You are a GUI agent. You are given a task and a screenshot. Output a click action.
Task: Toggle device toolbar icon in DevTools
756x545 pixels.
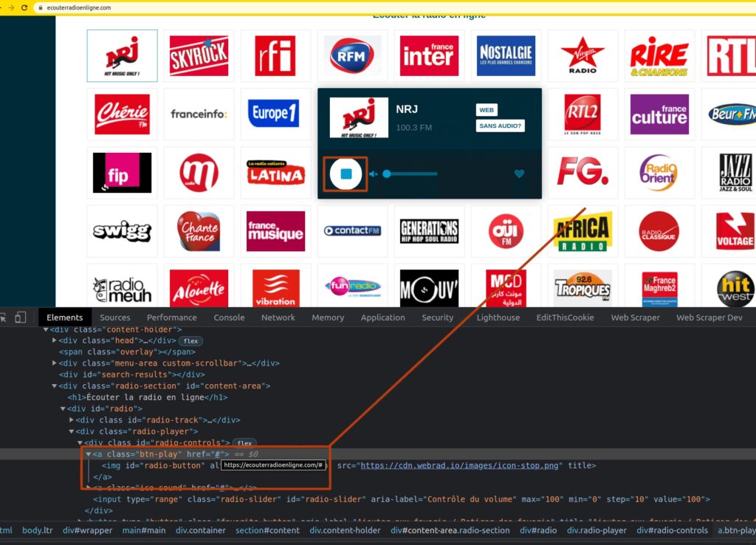[x=20, y=318]
